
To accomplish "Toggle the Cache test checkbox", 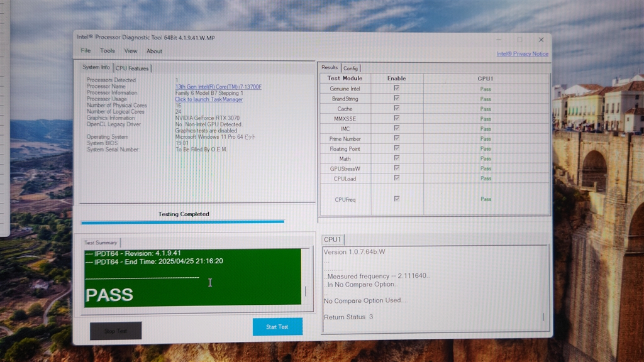I will pyautogui.click(x=396, y=108).
